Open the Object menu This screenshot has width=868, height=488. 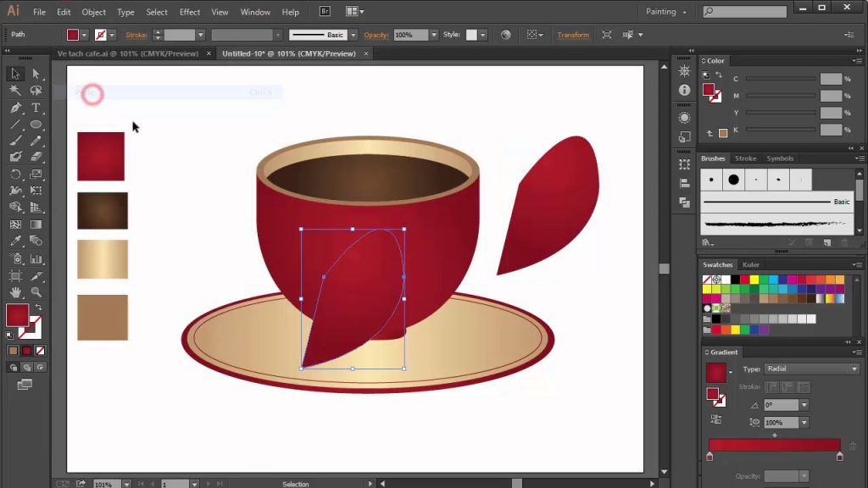click(93, 12)
